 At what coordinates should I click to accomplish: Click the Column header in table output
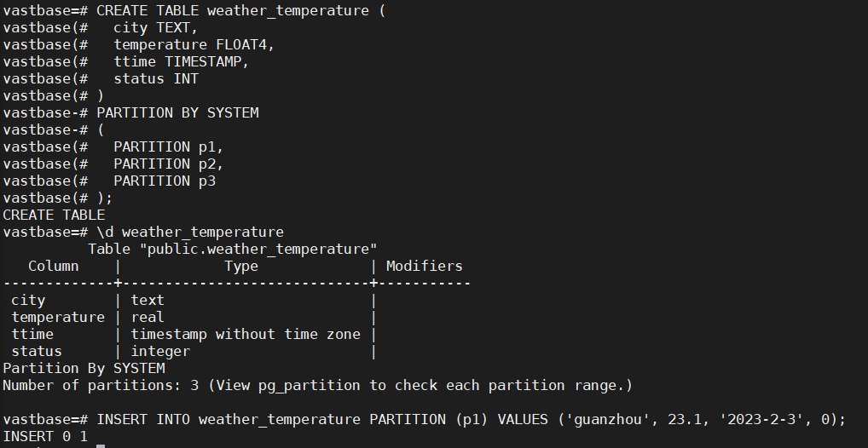click(53, 266)
